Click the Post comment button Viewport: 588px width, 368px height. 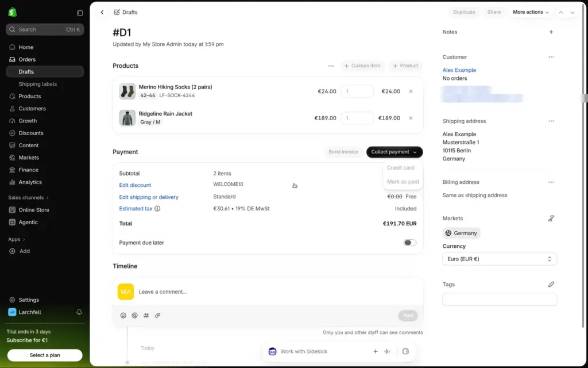tap(408, 316)
